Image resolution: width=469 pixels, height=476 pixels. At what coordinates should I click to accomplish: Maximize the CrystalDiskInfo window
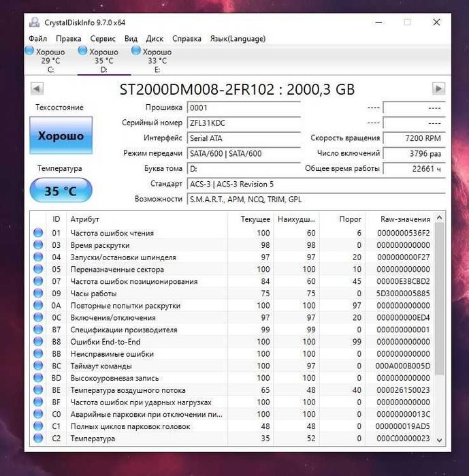(x=408, y=22)
